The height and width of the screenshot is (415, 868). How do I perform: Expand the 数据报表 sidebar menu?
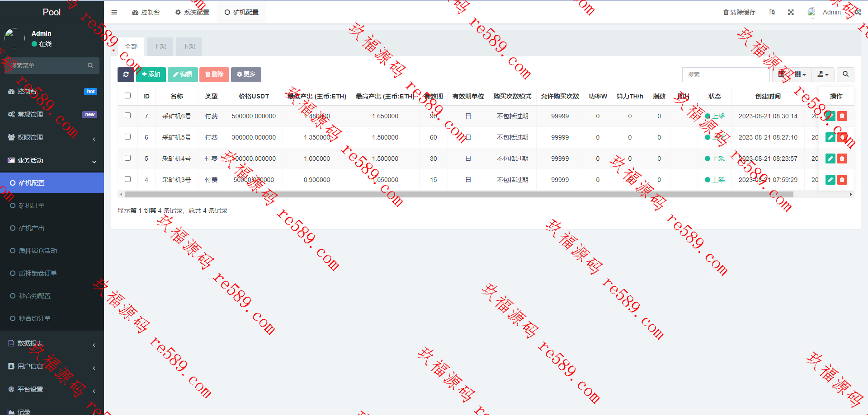click(52, 344)
